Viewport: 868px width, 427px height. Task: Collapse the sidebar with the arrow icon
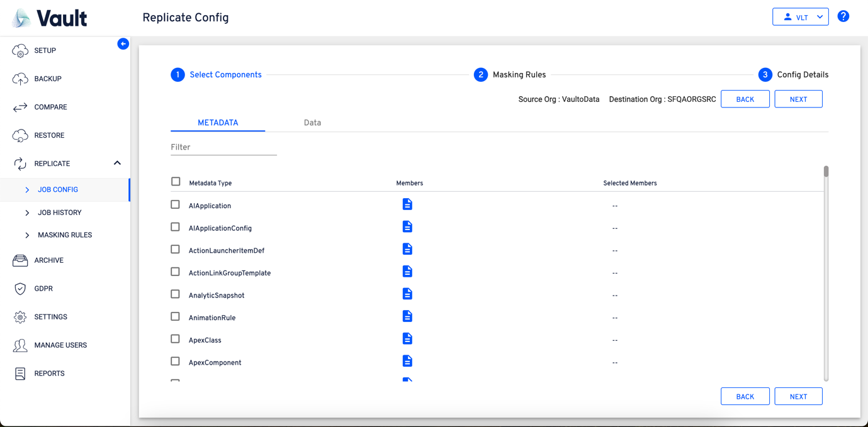pos(123,44)
